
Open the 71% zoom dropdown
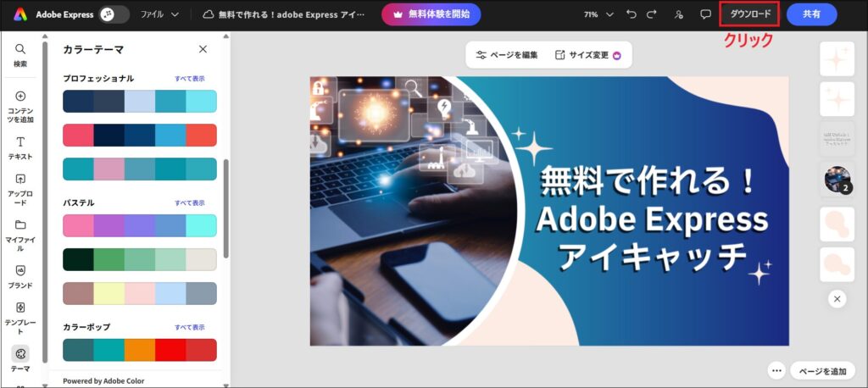[598, 14]
